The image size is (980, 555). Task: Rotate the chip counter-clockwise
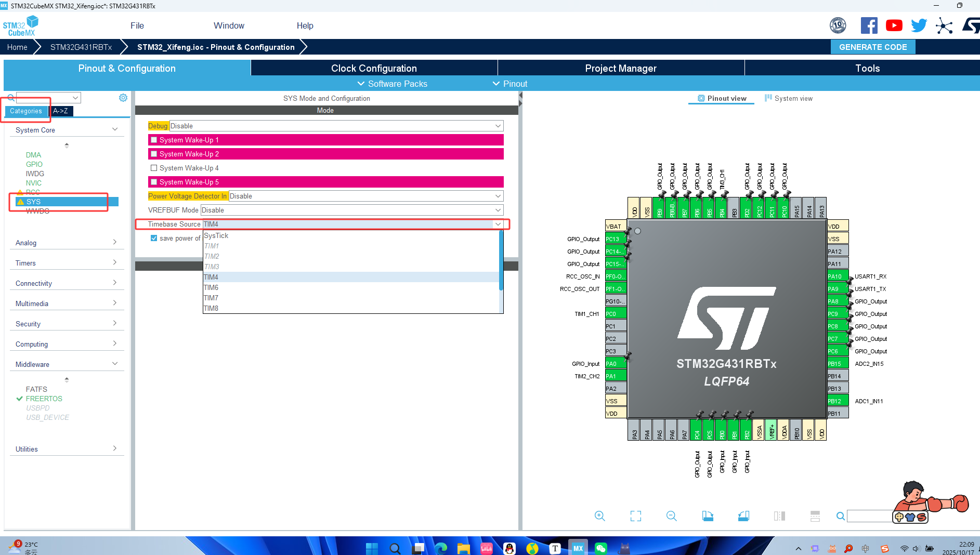pyautogui.click(x=743, y=516)
